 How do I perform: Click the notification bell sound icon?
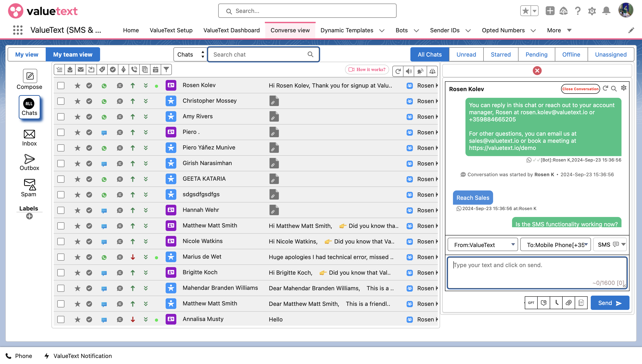tap(420, 71)
